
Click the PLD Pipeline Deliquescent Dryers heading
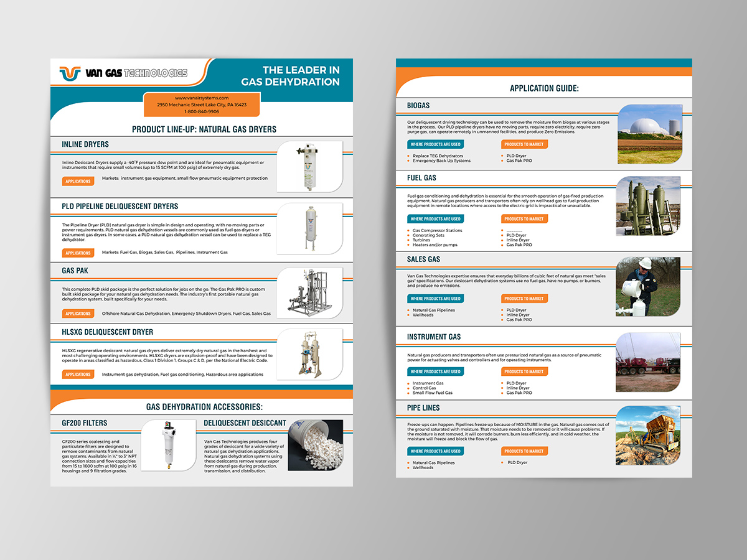pos(120,206)
